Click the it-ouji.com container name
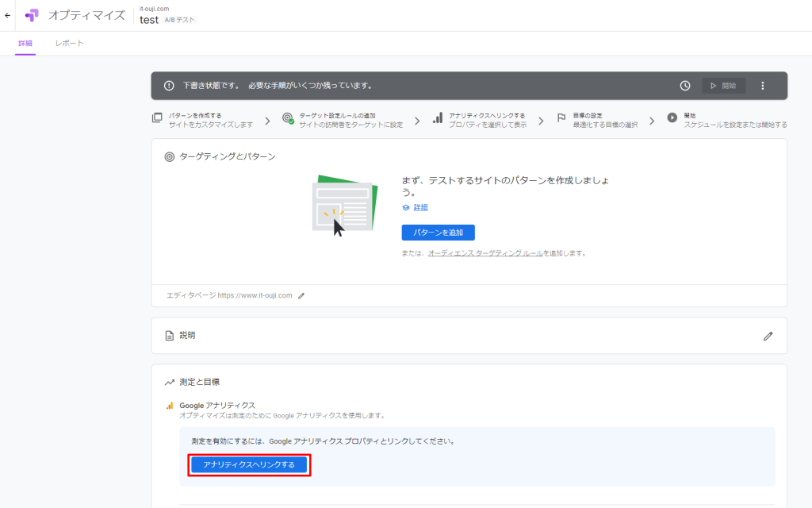Image resolution: width=812 pixels, height=508 pixels. pos(155,9)
